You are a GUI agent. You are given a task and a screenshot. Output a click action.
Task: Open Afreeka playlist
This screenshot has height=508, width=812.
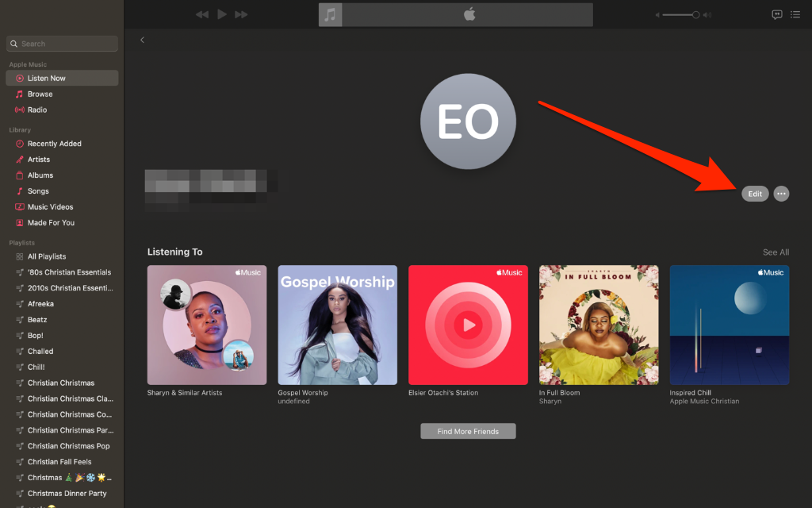[x=62, y=304]
